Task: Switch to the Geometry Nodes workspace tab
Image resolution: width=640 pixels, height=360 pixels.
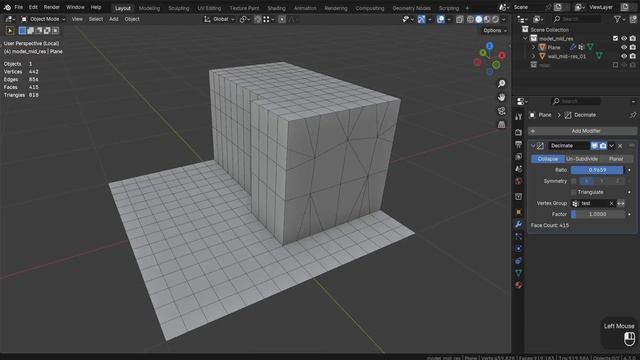Action: point(411,8)
